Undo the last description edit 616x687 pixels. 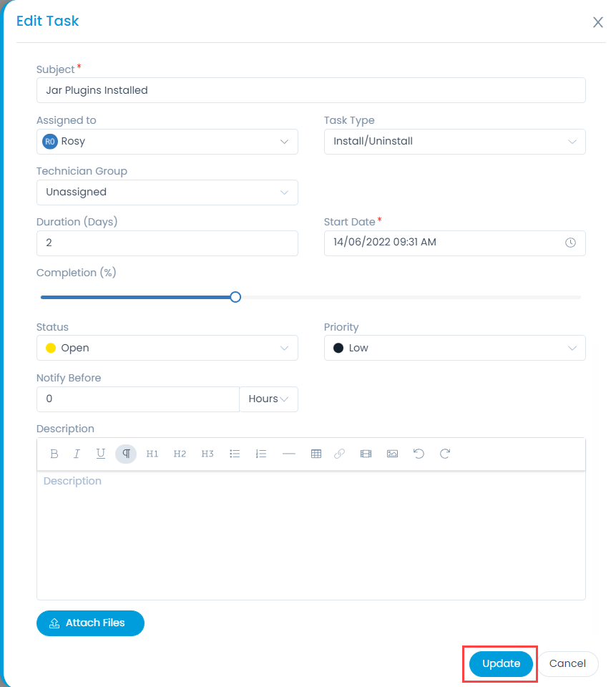click(419, 454)
